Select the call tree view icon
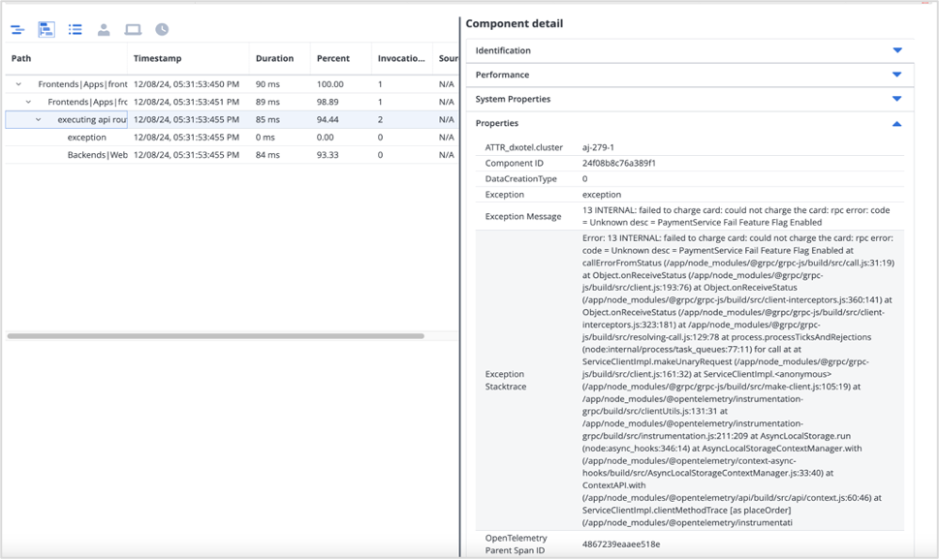The width and height of the screenshot is (940, 560). point(46,29)
